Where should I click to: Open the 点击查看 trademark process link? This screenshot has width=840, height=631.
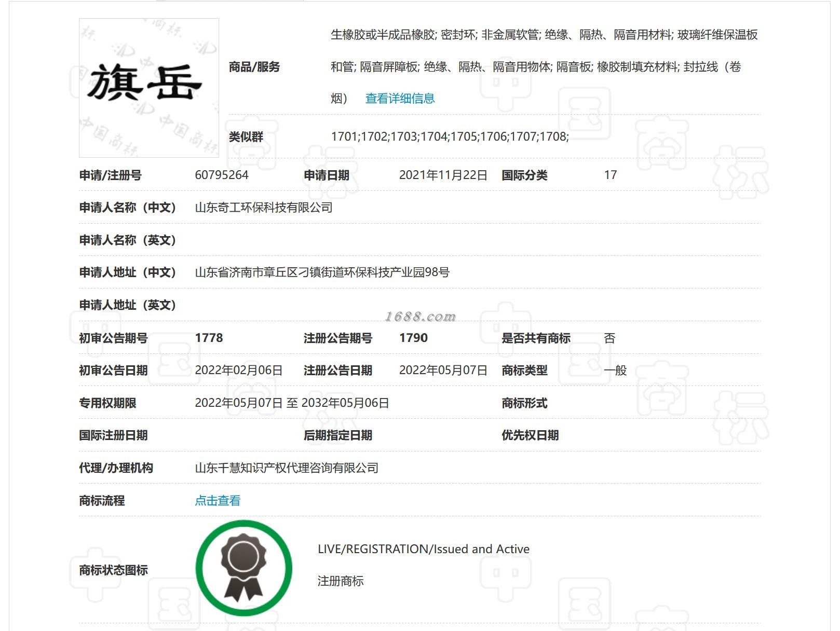point(218,501)
